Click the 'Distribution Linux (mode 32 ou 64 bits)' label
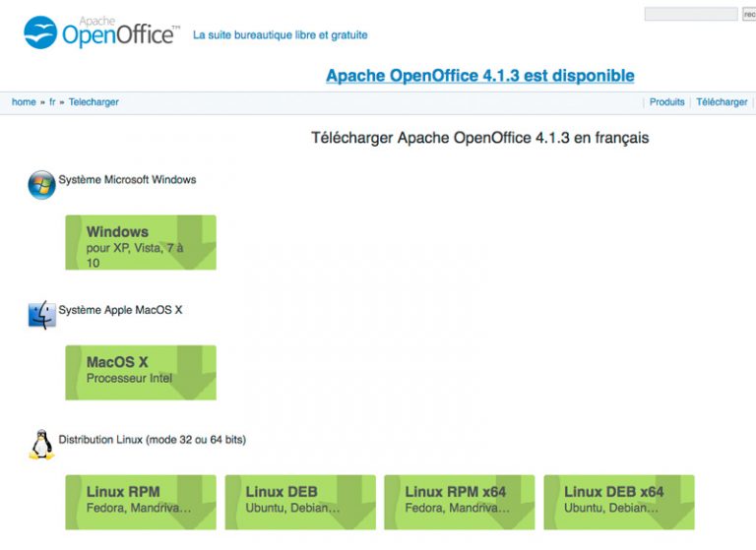This screenshot has height=550, width=756. pos(153,440)
